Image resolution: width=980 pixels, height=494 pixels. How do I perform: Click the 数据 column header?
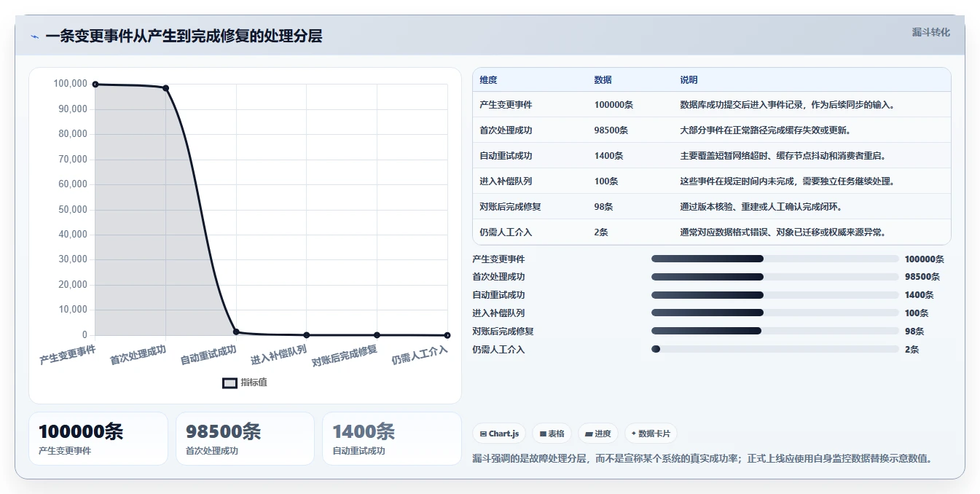(x=603, y=79)
